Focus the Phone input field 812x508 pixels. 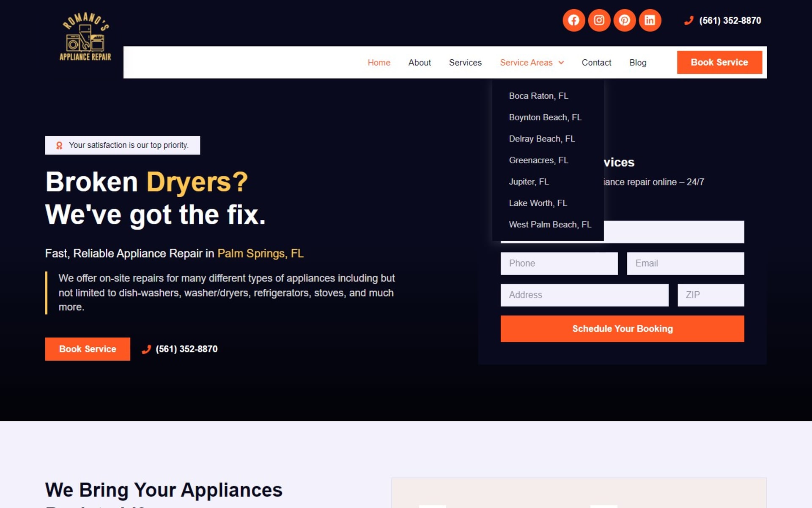click(x=559, y=263)
